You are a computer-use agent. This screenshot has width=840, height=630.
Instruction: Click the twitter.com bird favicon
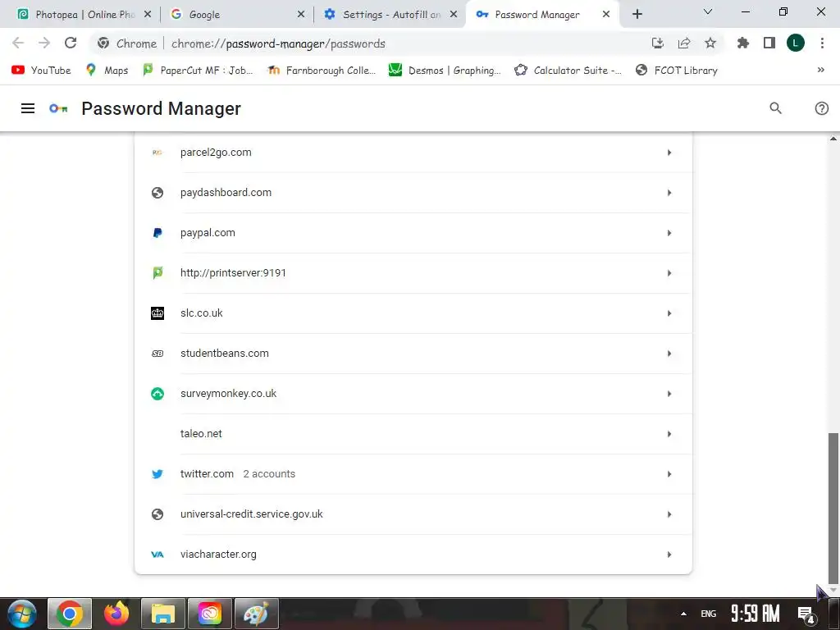point(157,474)
